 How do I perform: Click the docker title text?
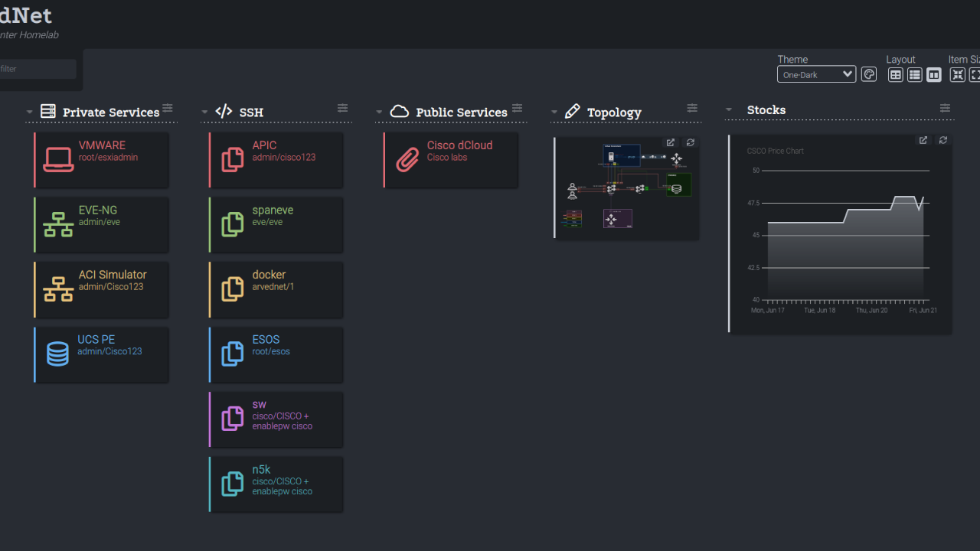269,275
